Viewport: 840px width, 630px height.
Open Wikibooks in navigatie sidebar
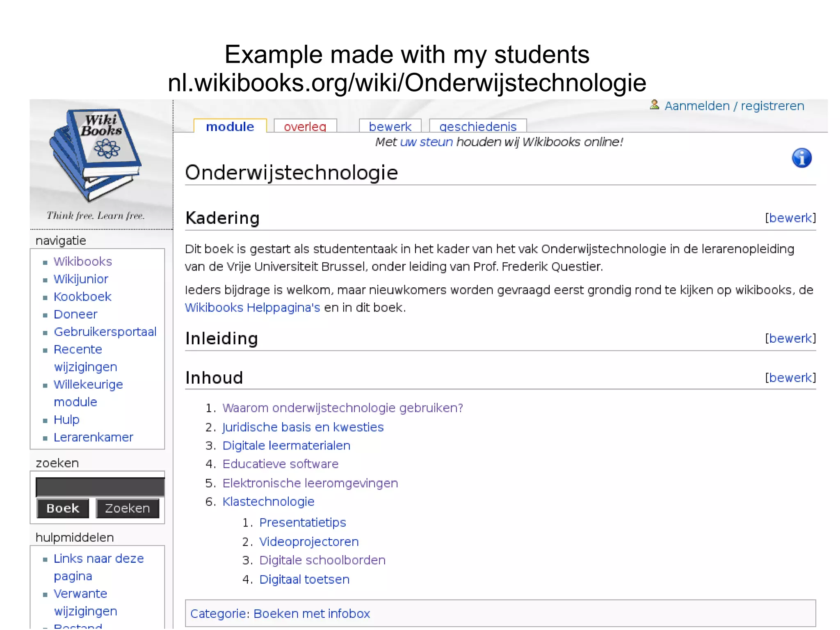pos(82,261)
